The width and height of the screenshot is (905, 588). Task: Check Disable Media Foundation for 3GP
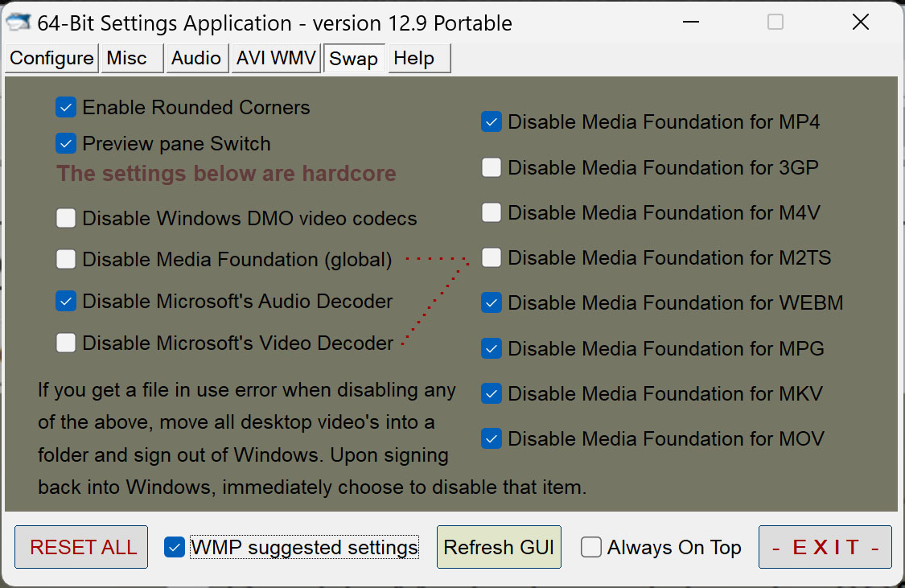tap(492, 167)
